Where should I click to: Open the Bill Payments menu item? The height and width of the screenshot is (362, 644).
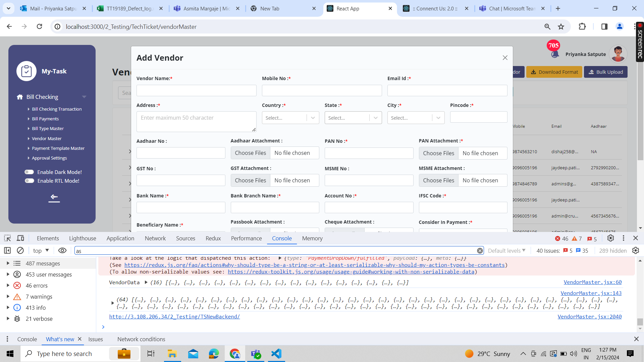tap(45, 119)
